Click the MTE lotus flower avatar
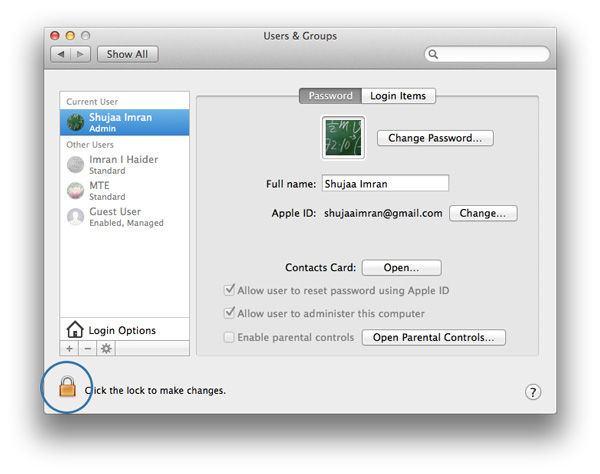Viewport: 600px width, 474px height. tap(75, 191)
